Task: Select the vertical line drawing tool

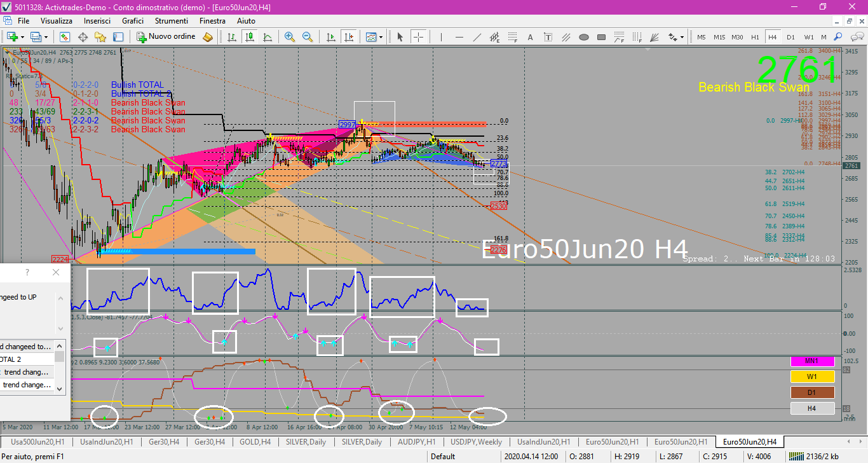Action: coord(441,37)
